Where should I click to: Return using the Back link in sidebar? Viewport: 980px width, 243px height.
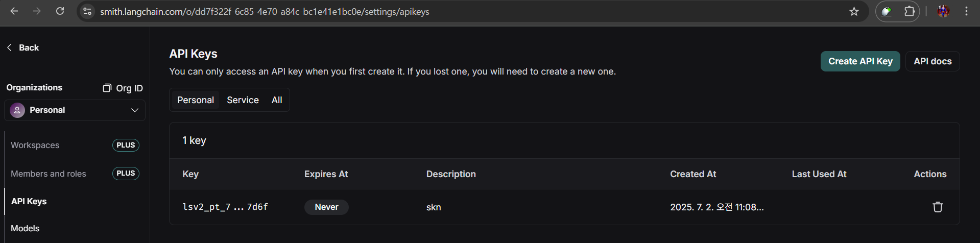[23, 47]
